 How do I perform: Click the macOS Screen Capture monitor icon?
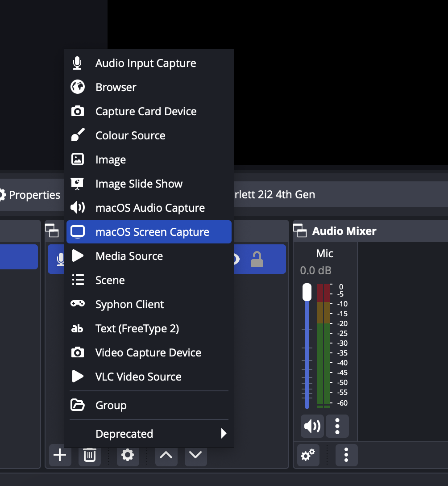pos(77,232)
